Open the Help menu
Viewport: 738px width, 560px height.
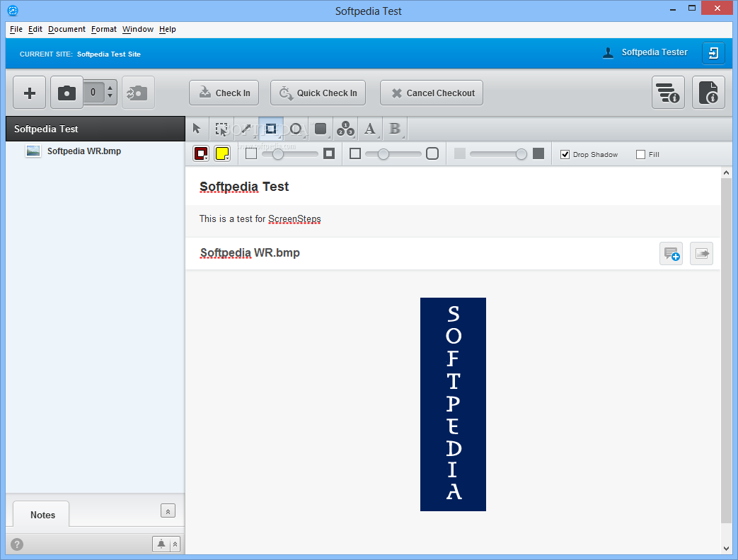pos(168,29)
